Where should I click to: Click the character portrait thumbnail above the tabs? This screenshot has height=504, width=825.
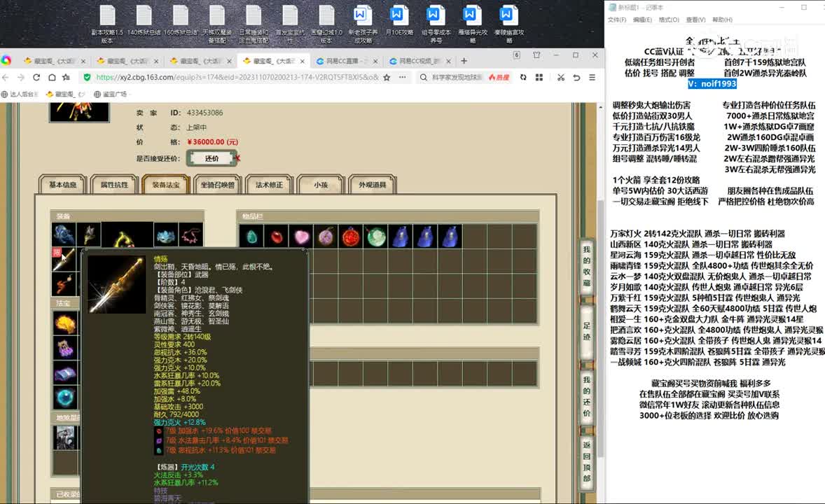pos(79,112)
